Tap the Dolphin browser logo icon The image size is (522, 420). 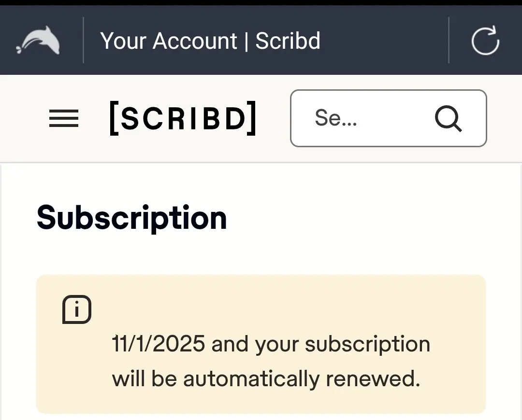pyautogui.click(x=38, y=40)
